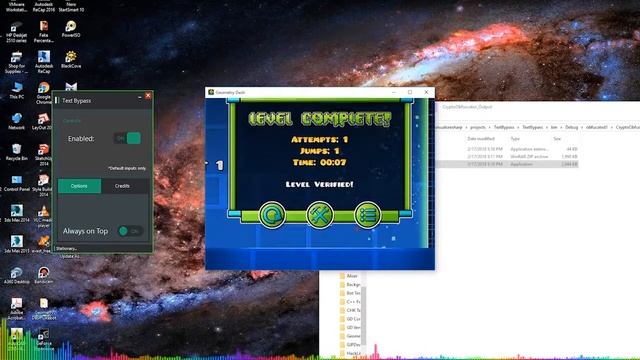Select the selected Application file row in Explorer
This screenshot has width=640, height=360.
(507, 164)
